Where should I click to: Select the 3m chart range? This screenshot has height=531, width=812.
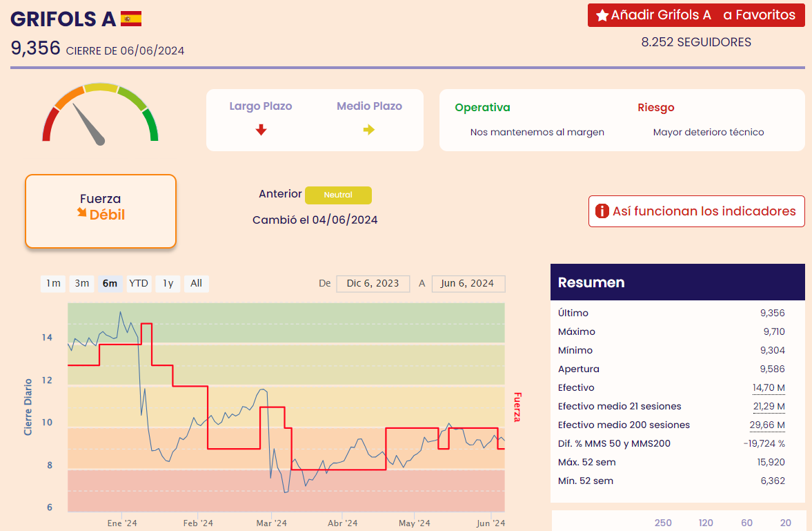coord(82,284)
